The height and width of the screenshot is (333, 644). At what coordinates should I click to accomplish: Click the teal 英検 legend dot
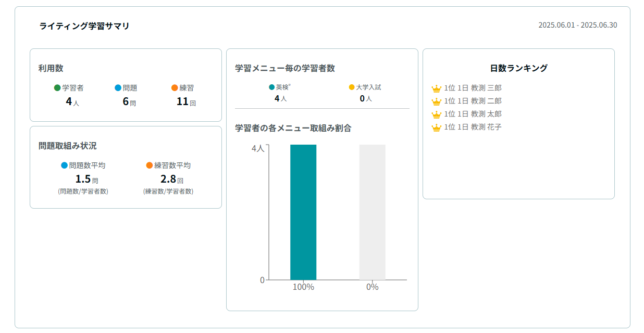pyautogui.click(x=271, y=87)
